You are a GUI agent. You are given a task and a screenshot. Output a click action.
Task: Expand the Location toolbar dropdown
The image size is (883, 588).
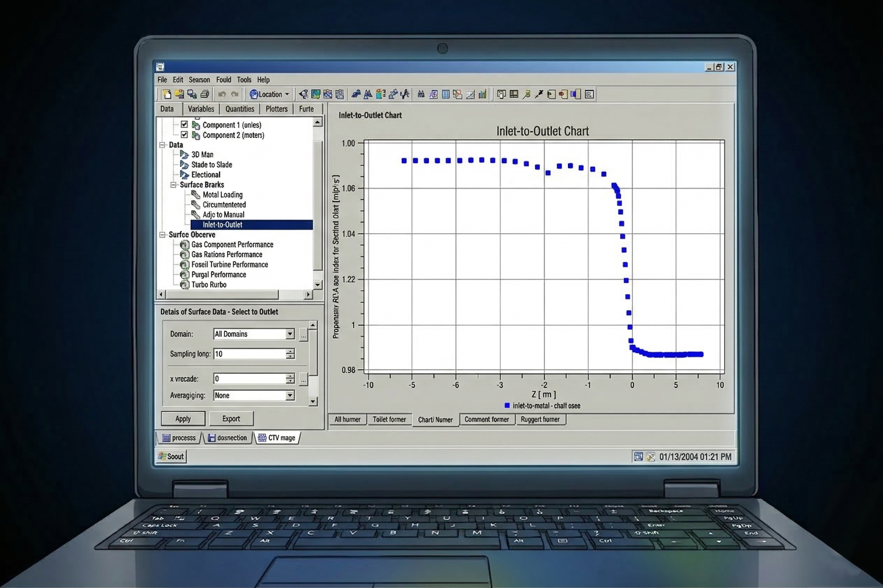287,94
